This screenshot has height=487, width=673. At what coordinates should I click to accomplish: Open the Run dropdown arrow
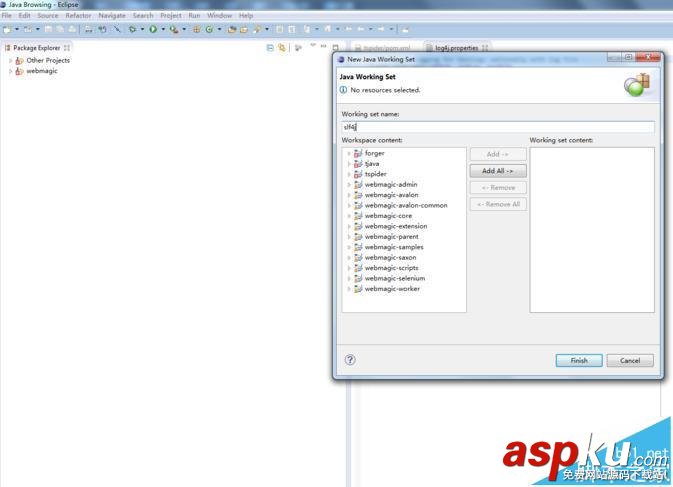(x=163, y=29)
